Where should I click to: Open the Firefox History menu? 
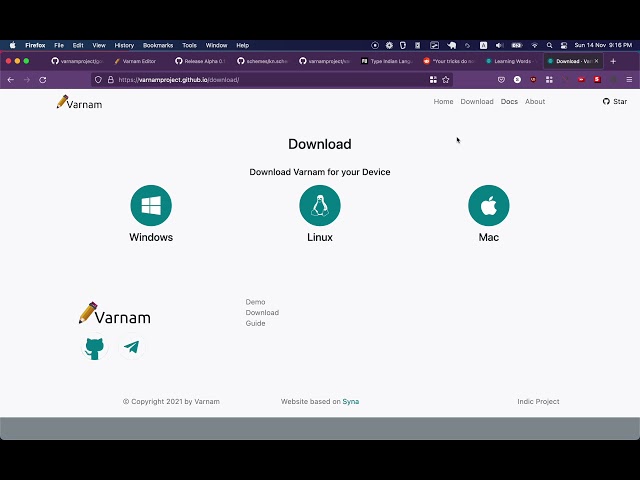click(x=124, y=45)
